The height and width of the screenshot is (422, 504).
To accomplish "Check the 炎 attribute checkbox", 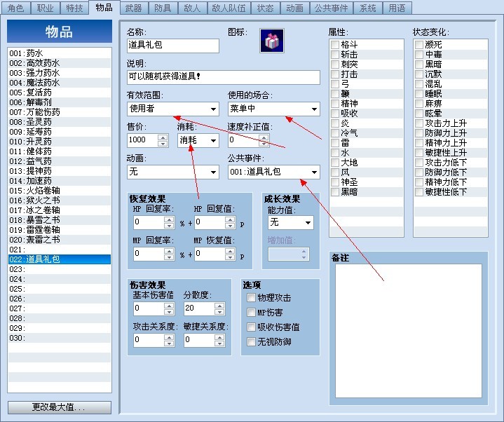I will 335,123.
